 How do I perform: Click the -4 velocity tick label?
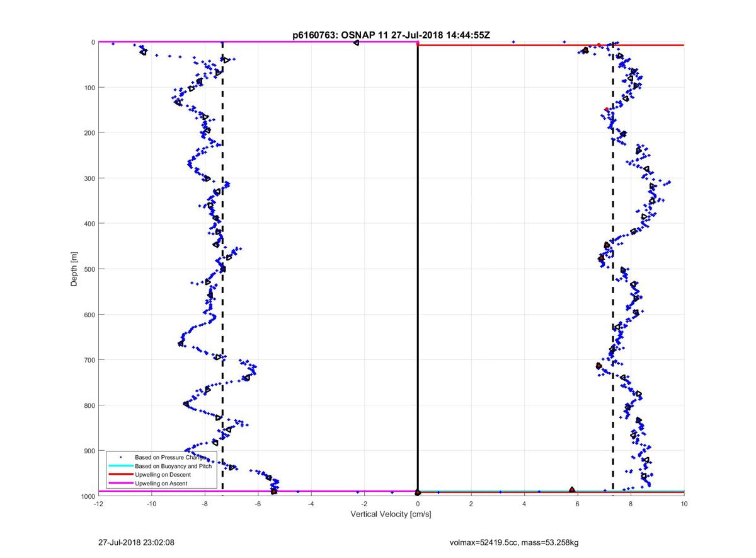(x=311, y=504)
